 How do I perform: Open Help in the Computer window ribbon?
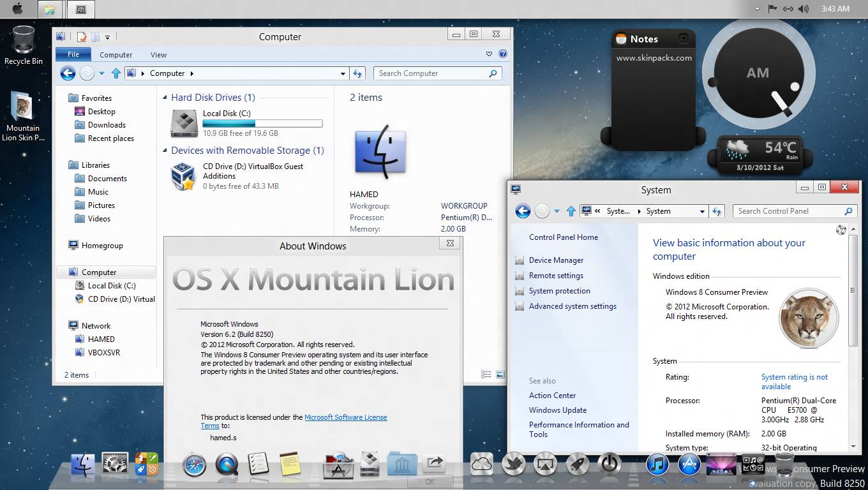pyautogui.click(x=503, y=54)
